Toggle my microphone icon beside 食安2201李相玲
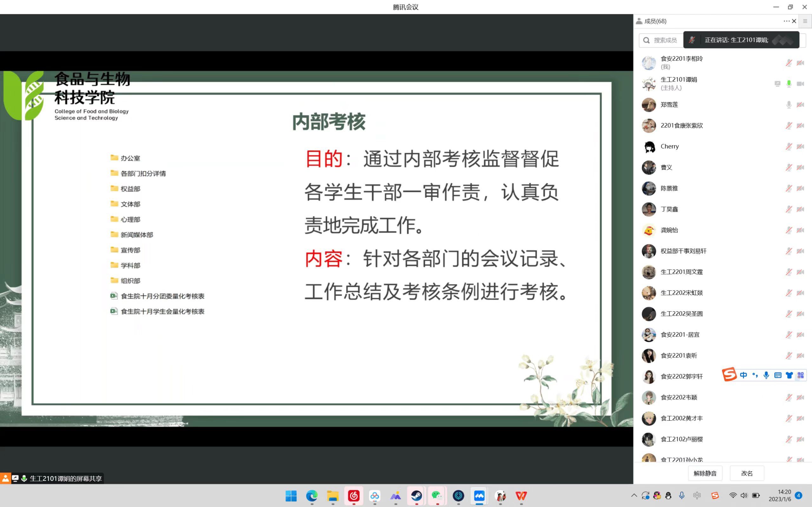This screenshot has width=812, height=507. pos(789,63)
